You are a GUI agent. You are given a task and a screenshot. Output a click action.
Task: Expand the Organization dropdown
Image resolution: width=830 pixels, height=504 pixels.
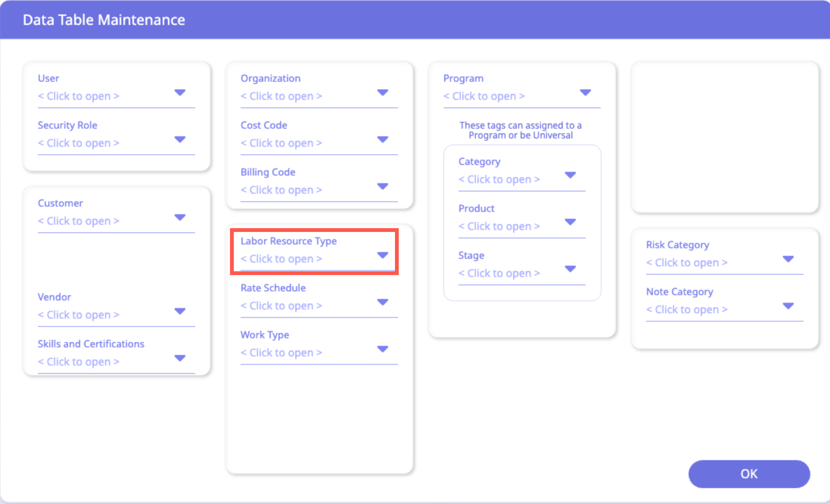[382, 93]
